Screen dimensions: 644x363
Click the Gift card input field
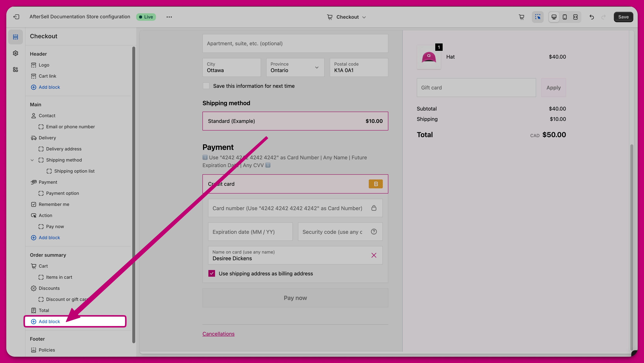[x=476, y=88]
